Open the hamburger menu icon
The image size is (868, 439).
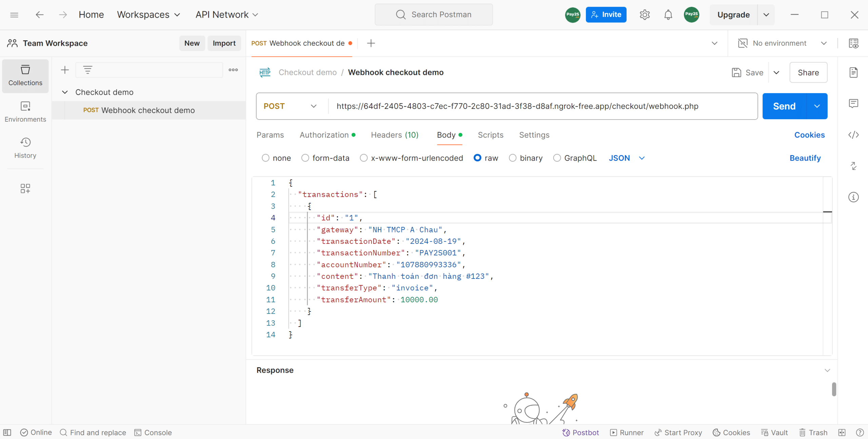coord(14,15)
